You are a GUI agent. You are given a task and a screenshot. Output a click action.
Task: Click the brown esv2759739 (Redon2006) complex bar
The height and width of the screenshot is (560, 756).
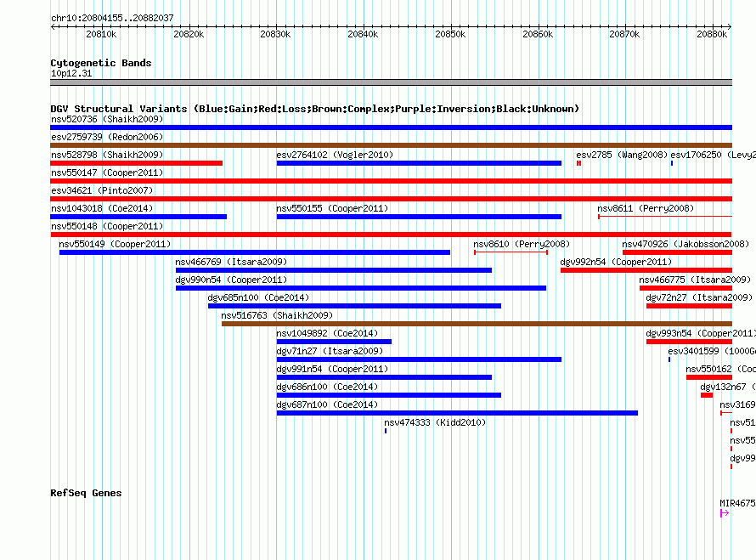391,145
